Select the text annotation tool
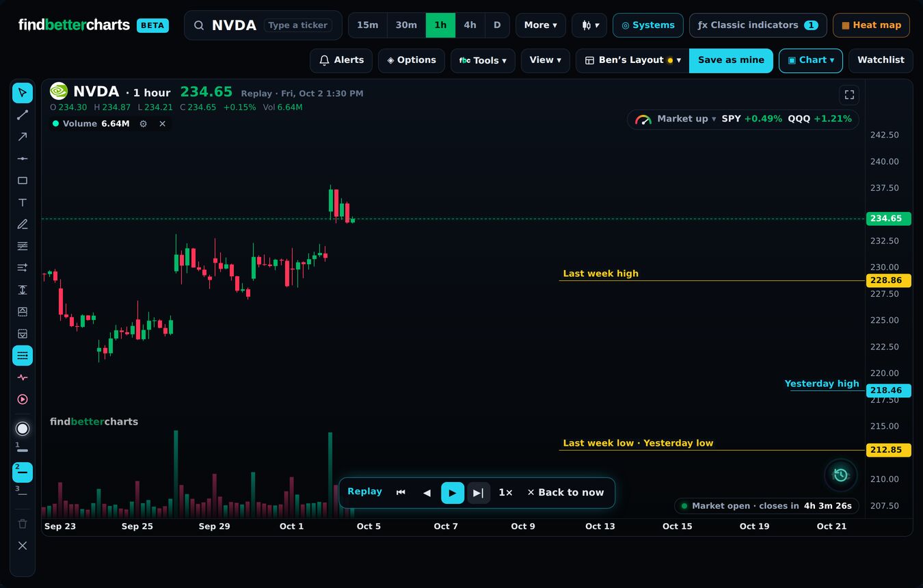Viewport: 923px width, 588px height. (23, 202)
